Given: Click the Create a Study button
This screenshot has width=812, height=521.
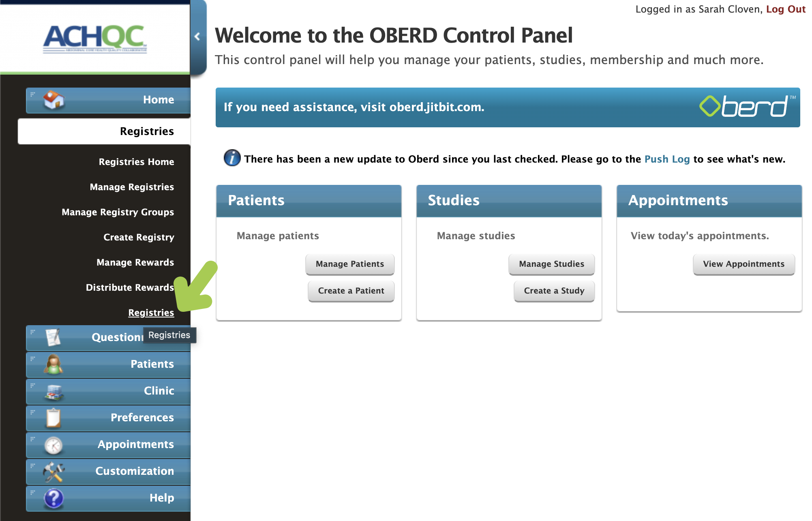Looking at the screenshot, I should pyautogui.click(x=554, y=291).
